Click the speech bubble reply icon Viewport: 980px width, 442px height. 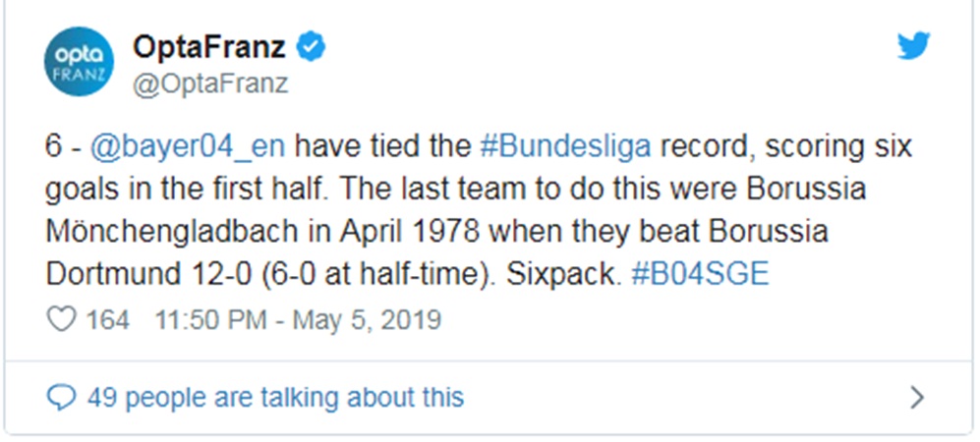point(61,397)
